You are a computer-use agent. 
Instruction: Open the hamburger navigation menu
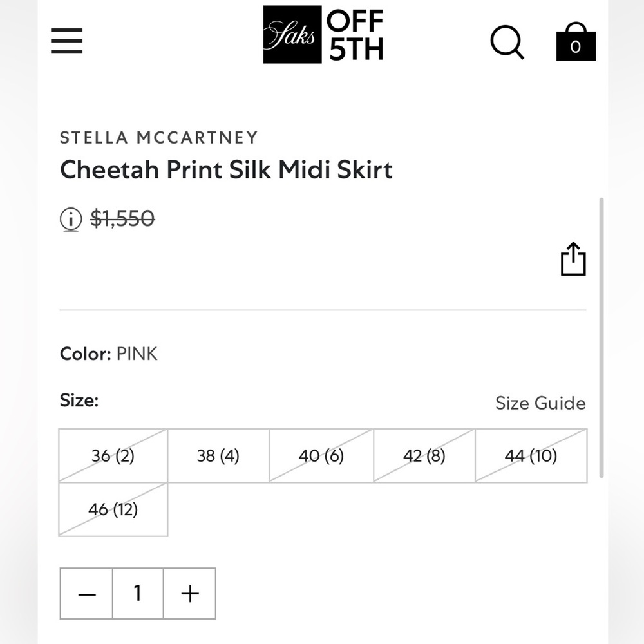click(x=66, y=41)
